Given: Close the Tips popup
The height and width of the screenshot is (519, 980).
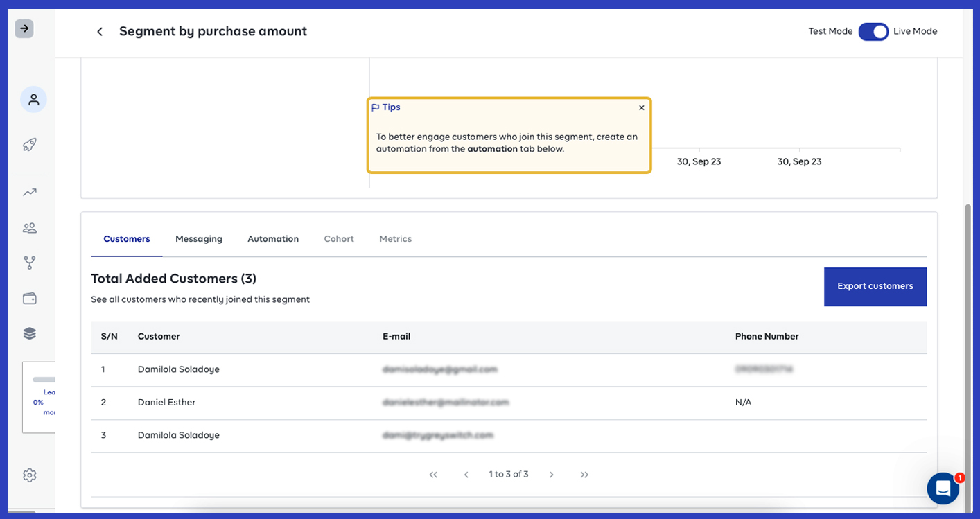Looking at the screenshot, I should (641, 108).
